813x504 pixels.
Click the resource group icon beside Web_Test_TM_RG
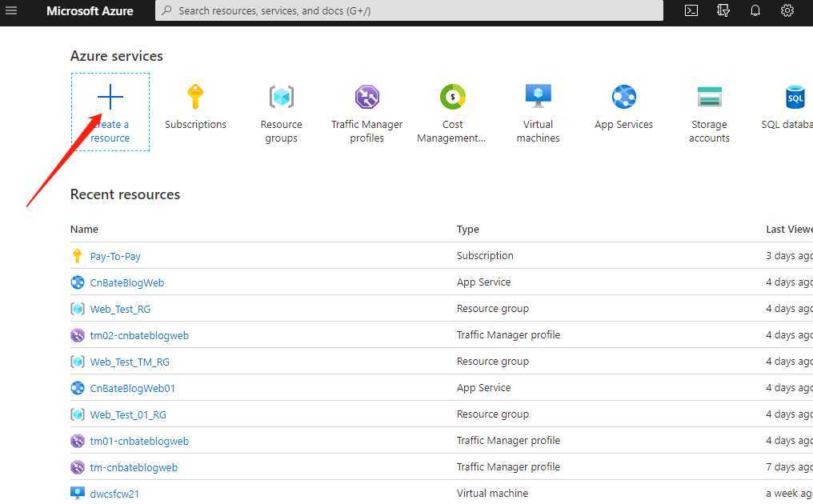point(78,362)
